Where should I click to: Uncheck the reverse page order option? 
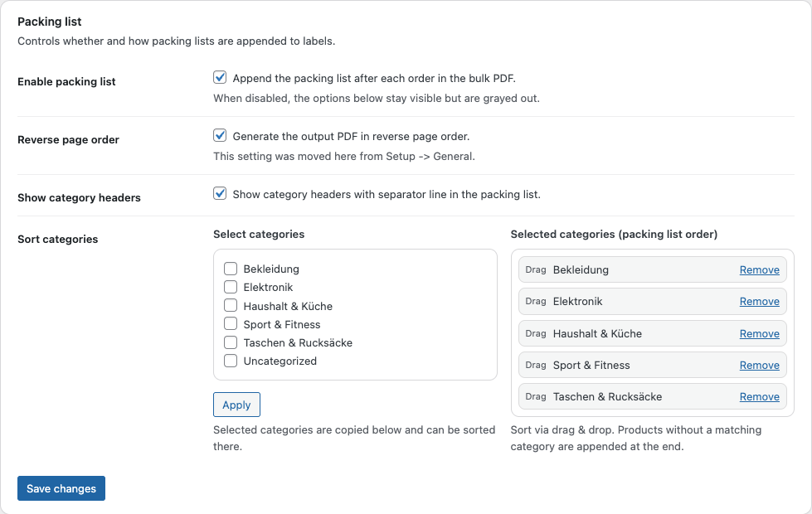tap(220, 136)
